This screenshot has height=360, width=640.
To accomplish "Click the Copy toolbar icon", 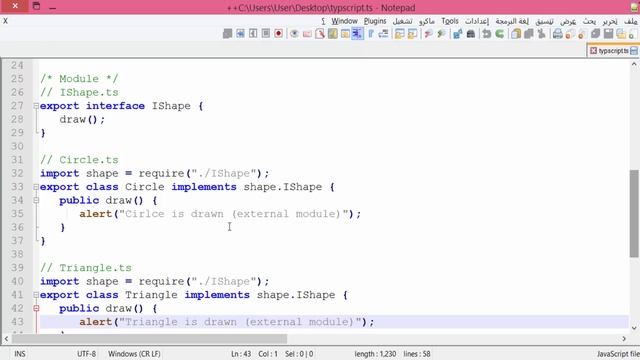I will pyautogui.click(x=529, y=34).
